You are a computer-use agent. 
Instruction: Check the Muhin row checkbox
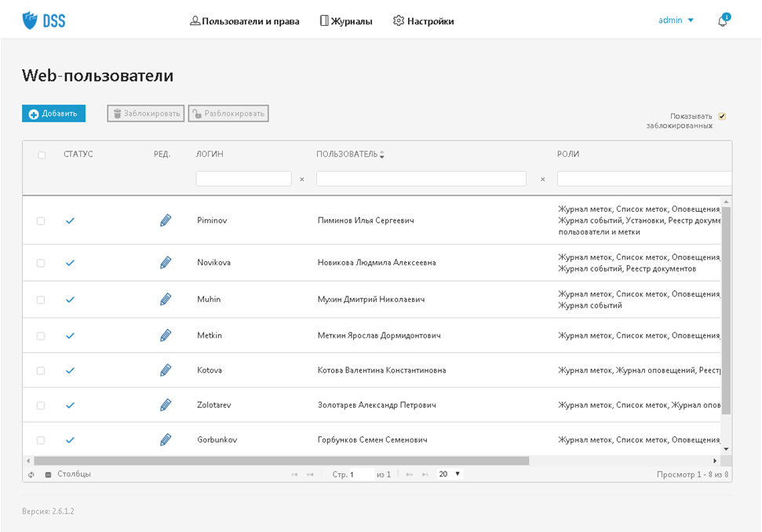[41, 300]
